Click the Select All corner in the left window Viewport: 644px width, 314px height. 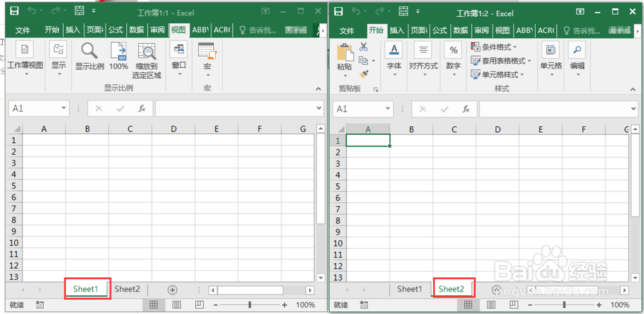tap(15, 129)
